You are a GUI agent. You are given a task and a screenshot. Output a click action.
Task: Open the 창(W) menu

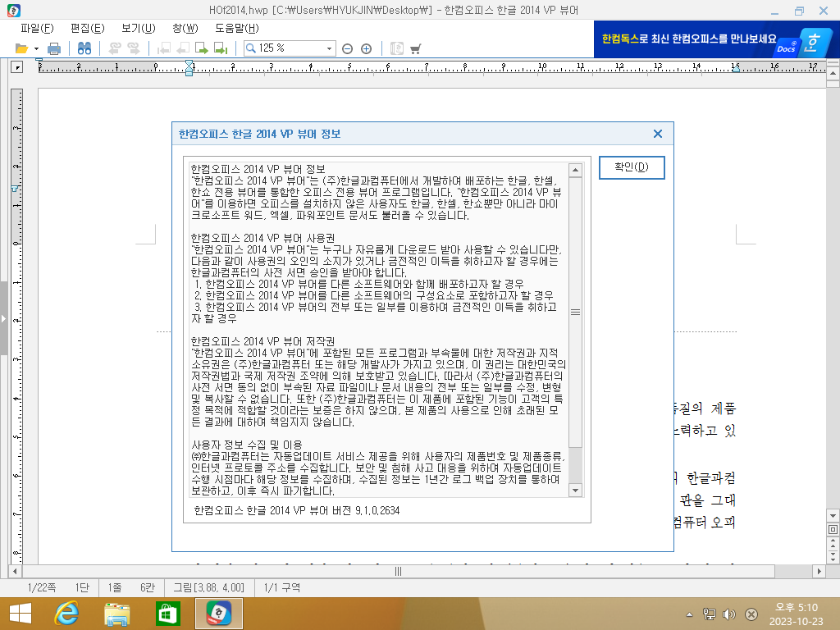[185, 29]
